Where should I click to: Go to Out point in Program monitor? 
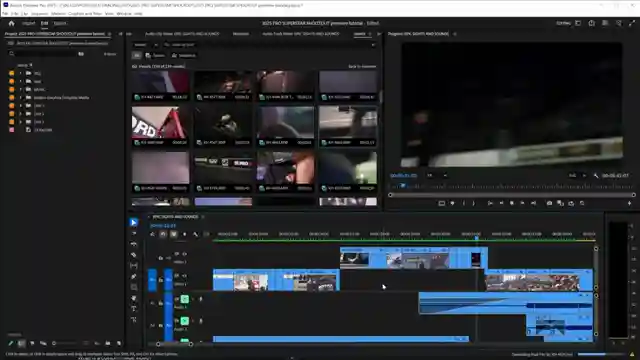click(533, 203)
